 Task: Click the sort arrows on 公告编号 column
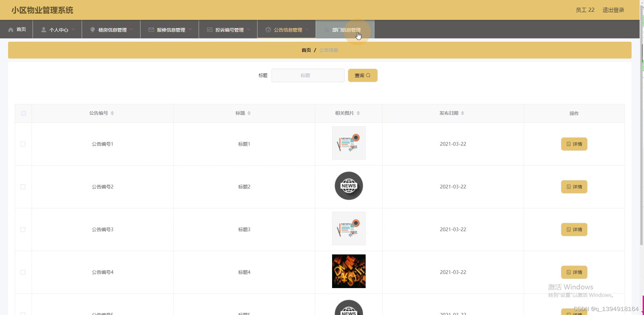[x=112, y=113]
